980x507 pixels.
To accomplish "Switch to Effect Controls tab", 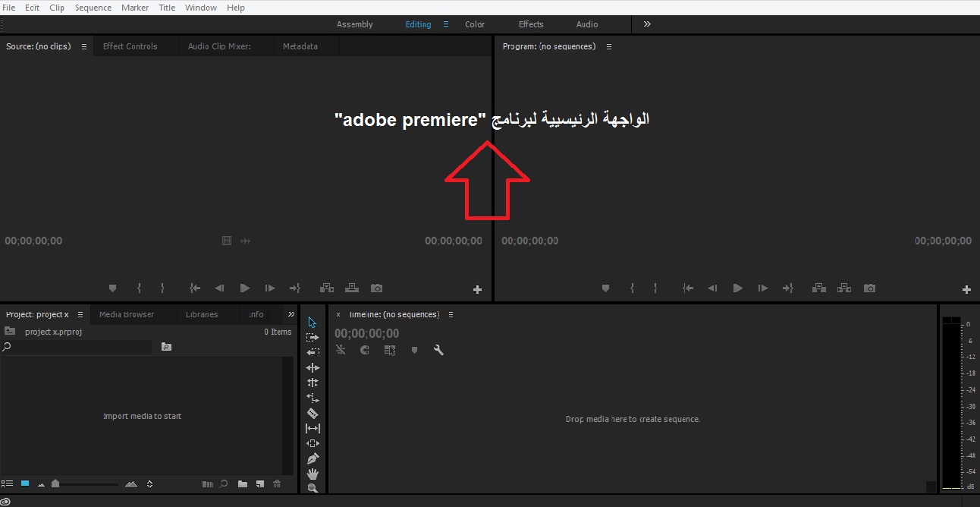I will click(x=130, y=46).
